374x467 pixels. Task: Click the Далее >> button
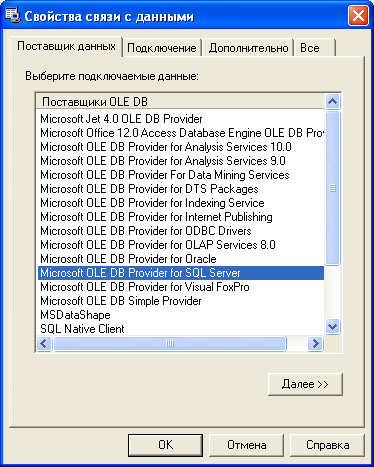coord(305,384)
